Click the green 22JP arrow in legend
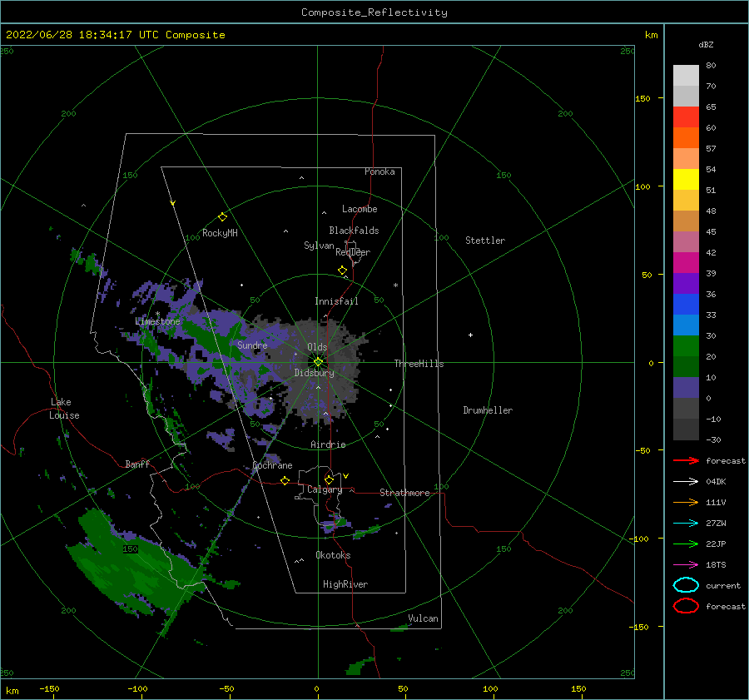This screenshot has width=749, height=700. [x=686, y=544]
